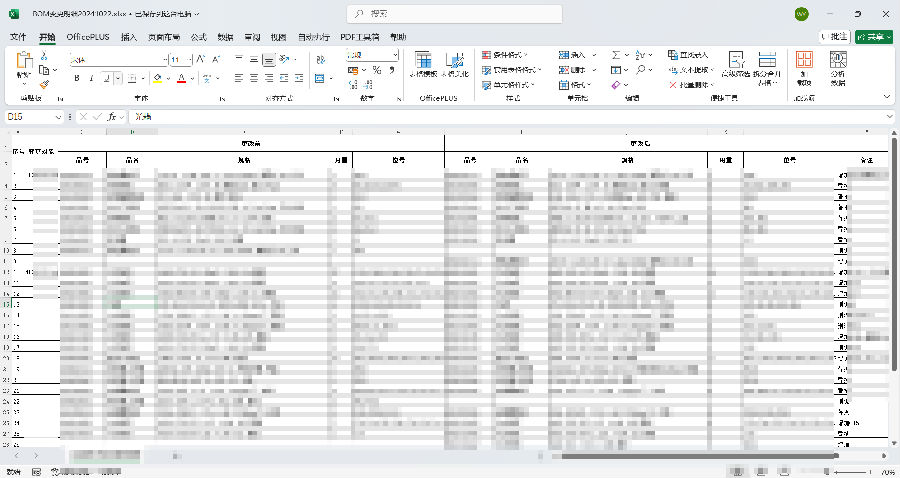Click the AutoSum sigma icon
This screenshot has width=900, height=478.
pos(616,55)
